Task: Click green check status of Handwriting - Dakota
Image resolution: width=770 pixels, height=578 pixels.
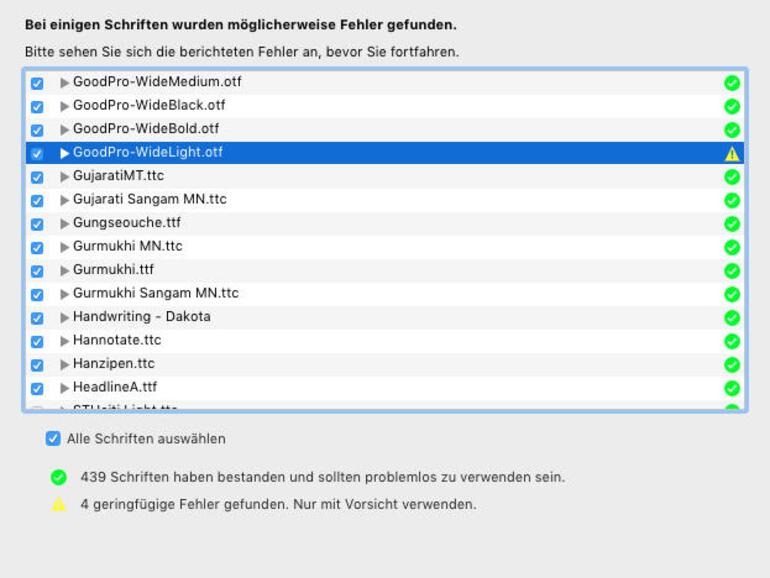Action: (x=731, y=317)
